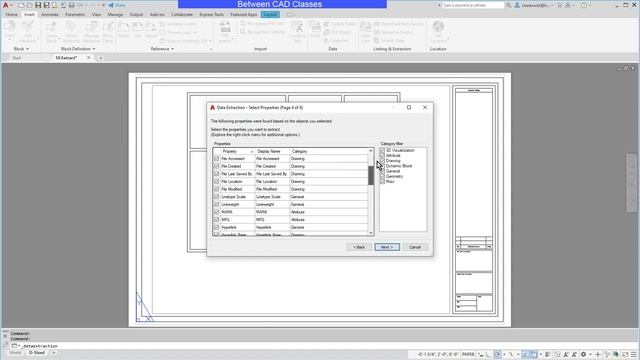Open the user account chadwick dropdown
Image resolution: width=640 pixels, height=360 pixels.
point(536,5)
